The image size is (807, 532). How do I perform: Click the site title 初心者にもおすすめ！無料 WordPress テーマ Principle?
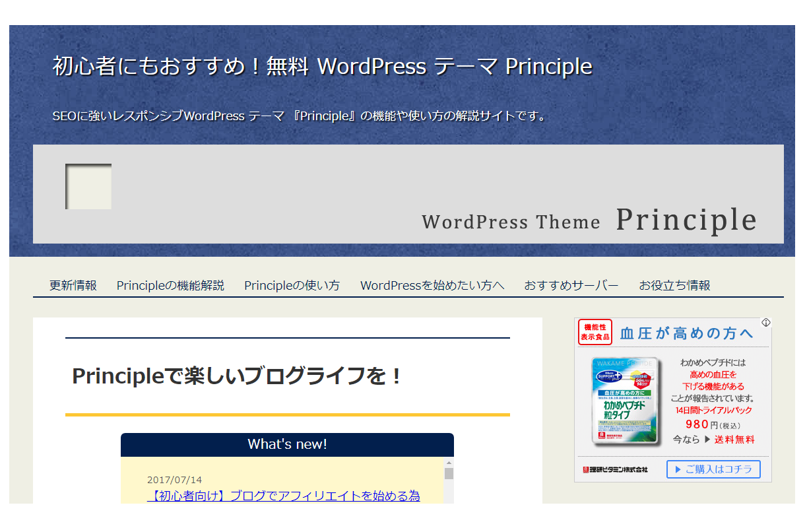[322, 66]
